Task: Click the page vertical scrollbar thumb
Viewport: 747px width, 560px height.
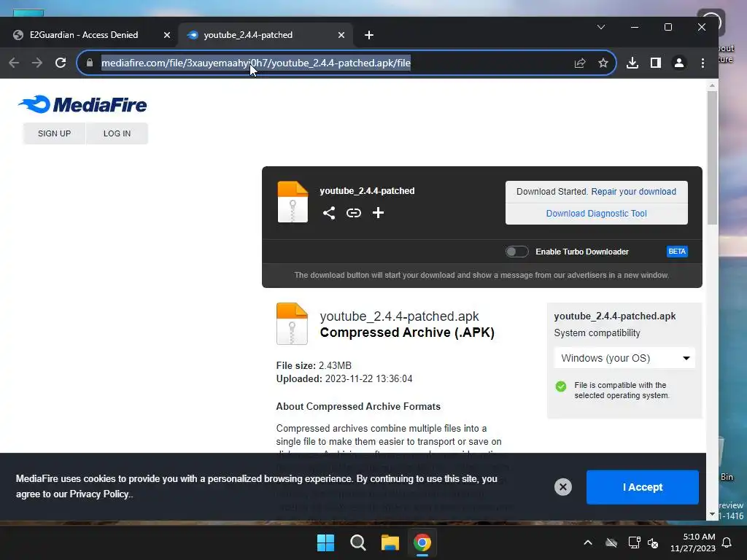Action: (x=712, y=157)
